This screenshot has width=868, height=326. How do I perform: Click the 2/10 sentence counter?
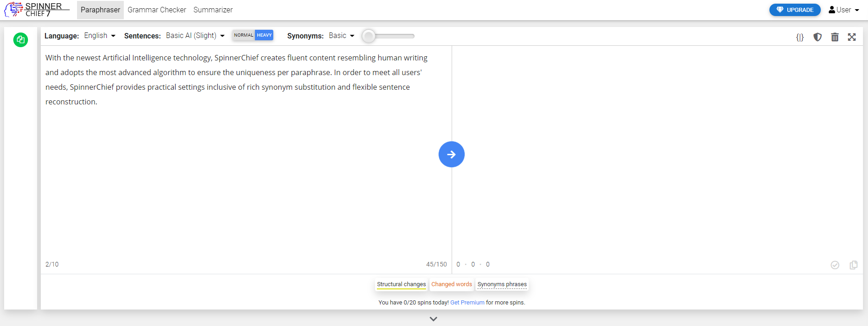click(x=52, y=264)
